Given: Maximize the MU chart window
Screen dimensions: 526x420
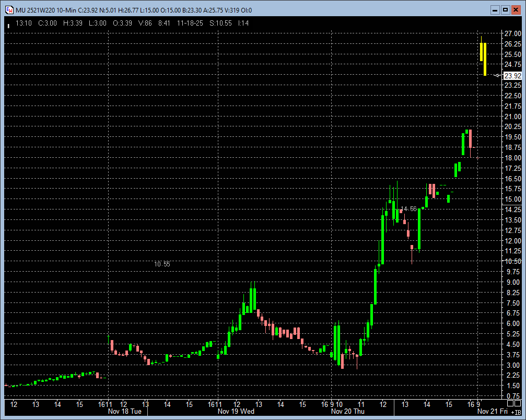Looking at the screenshot, I should [505, 9].
